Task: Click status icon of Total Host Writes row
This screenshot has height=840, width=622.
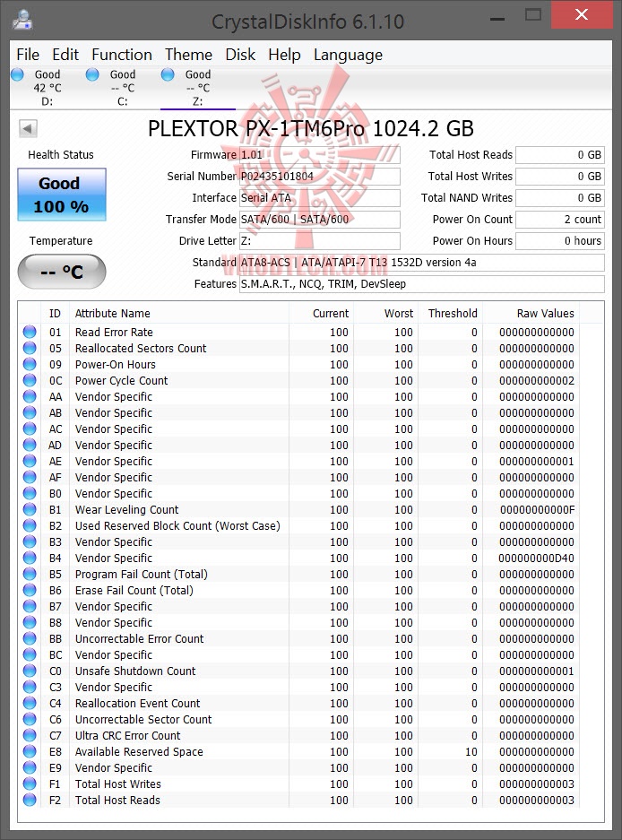Action: point(30,784)
